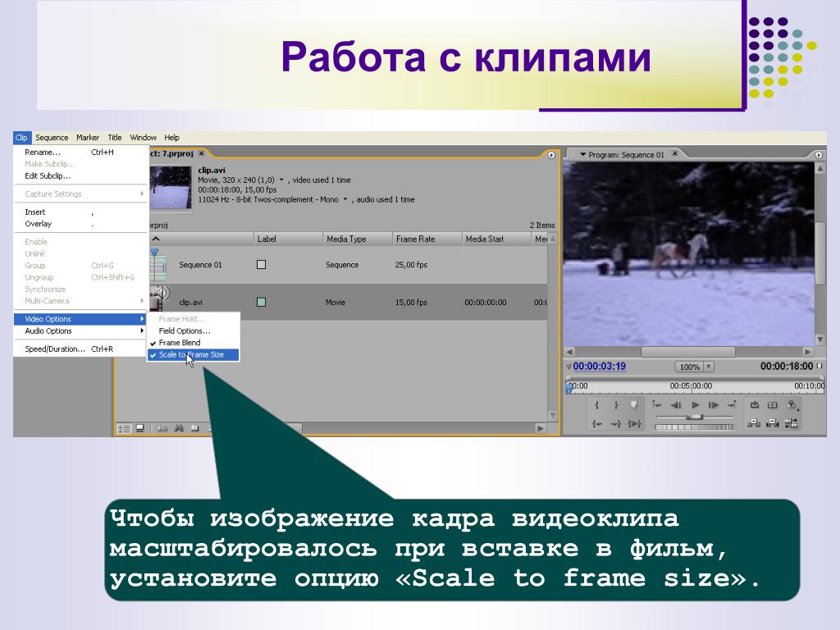Click clip.avi preview thumbnail
The image size is (840, 630).
tap(171, 188)
